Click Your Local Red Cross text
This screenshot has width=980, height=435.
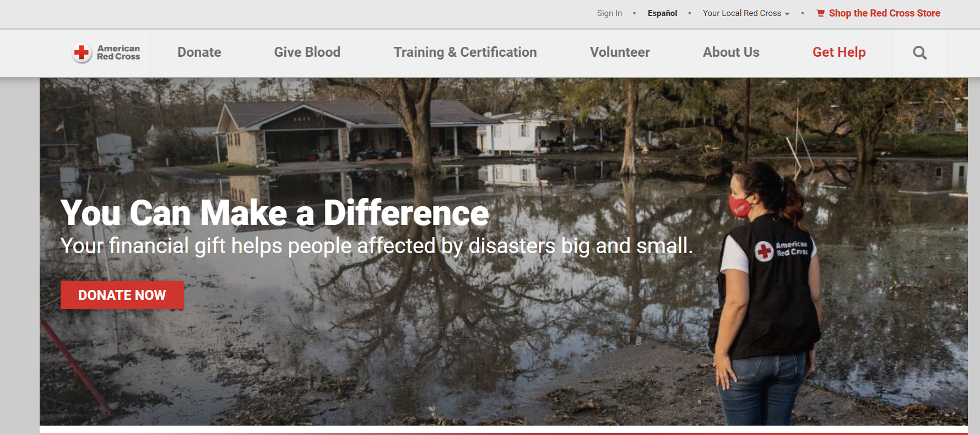click(x=741, y=13)
